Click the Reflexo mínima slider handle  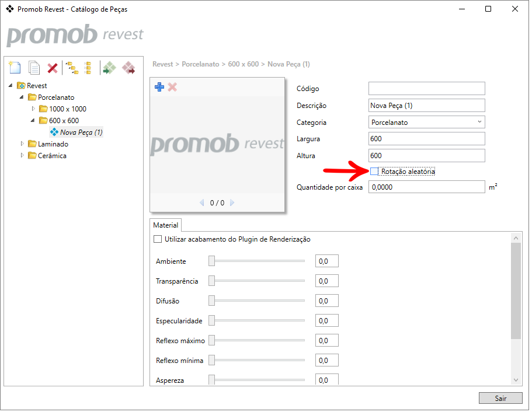213,361
